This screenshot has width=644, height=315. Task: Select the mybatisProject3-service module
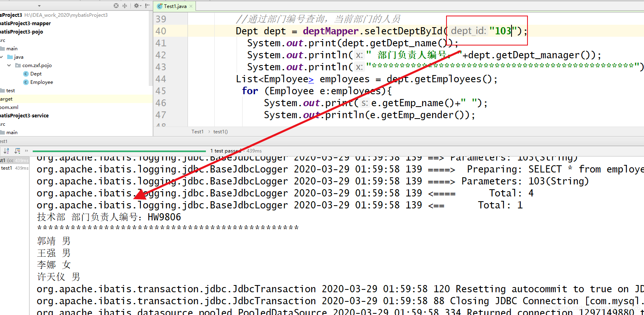point(24,116)
